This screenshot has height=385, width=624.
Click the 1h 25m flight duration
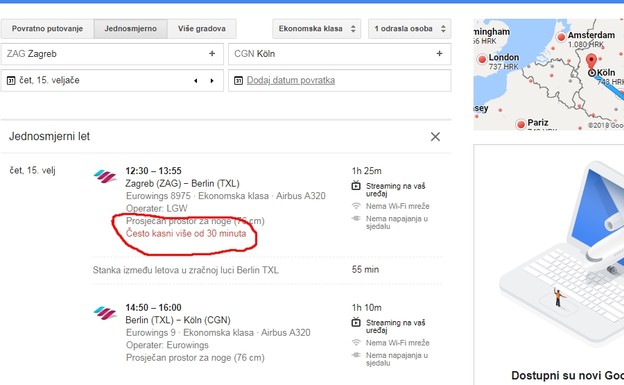click(x=367, y=171)
